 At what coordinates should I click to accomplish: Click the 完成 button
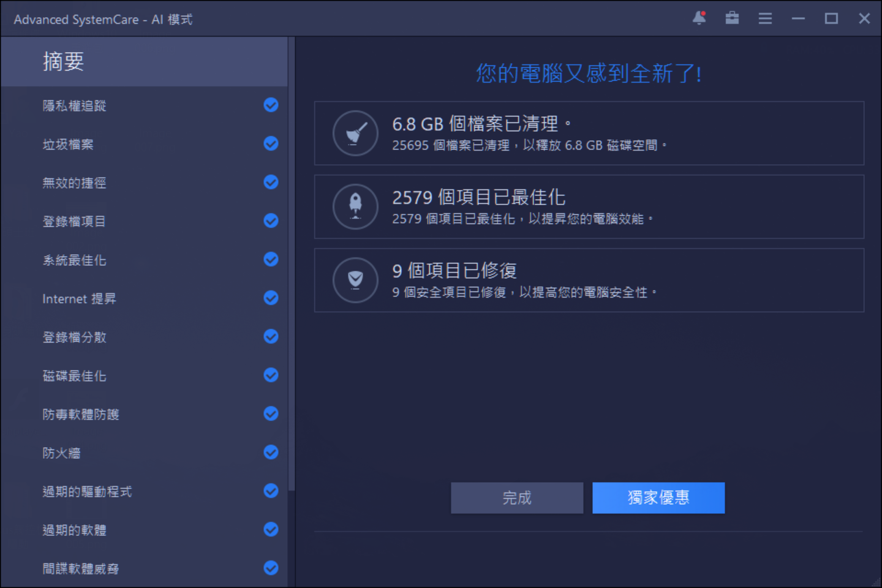pyautogui.click(x=517, y=498)
